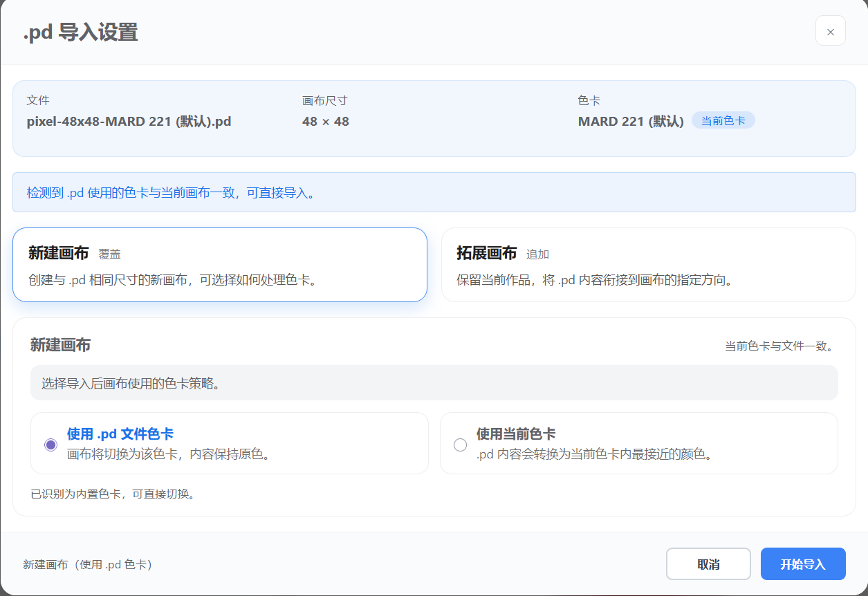Click the 已识别为内置色卡 hint text
The image size is (868, 596).
coord(88,494)
